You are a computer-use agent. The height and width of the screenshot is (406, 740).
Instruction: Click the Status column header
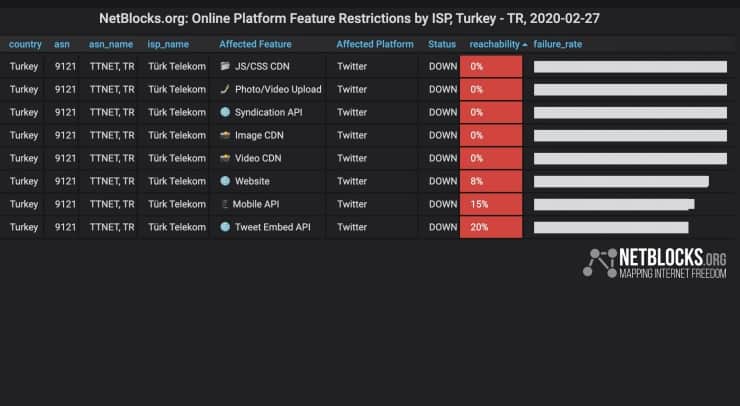[x=441, y=44]
